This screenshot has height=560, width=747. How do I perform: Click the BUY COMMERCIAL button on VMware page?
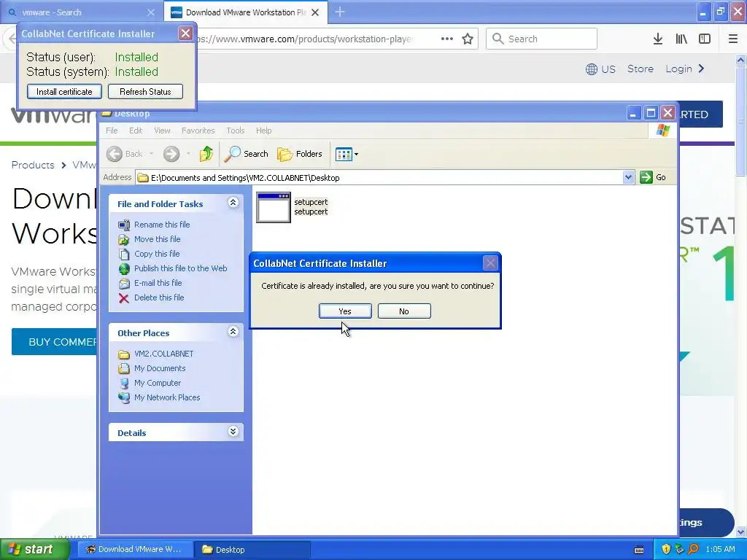click(x=54, y=342)
